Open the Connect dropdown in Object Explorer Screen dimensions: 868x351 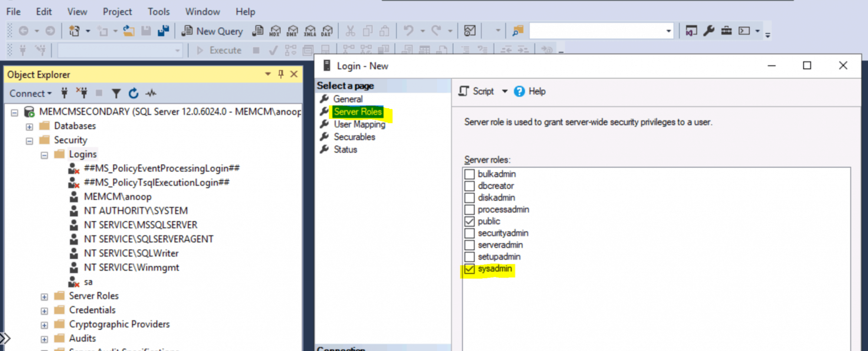click(x=30, y=93)
